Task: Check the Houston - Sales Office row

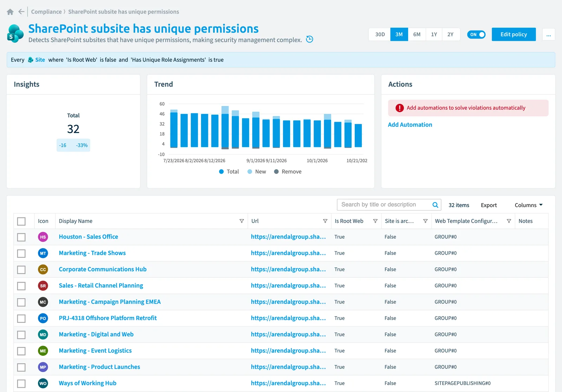Action: (x=21, y=237)
